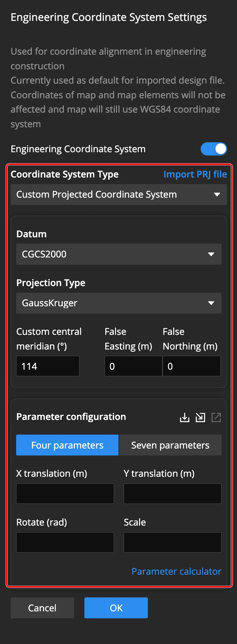Switch to the Seven parameters tab
This screenshot has width=237, height=644.
click(x=170, y=445)
